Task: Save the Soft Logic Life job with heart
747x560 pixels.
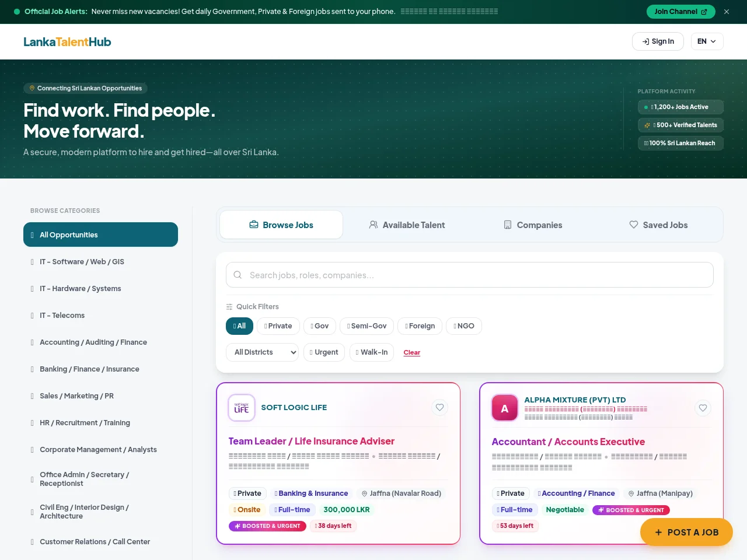Action: coord(440,408)
